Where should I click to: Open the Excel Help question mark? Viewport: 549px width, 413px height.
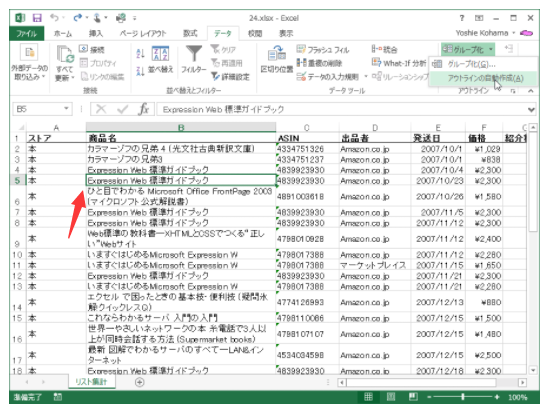pyautogui.click(x=462, y=18)
